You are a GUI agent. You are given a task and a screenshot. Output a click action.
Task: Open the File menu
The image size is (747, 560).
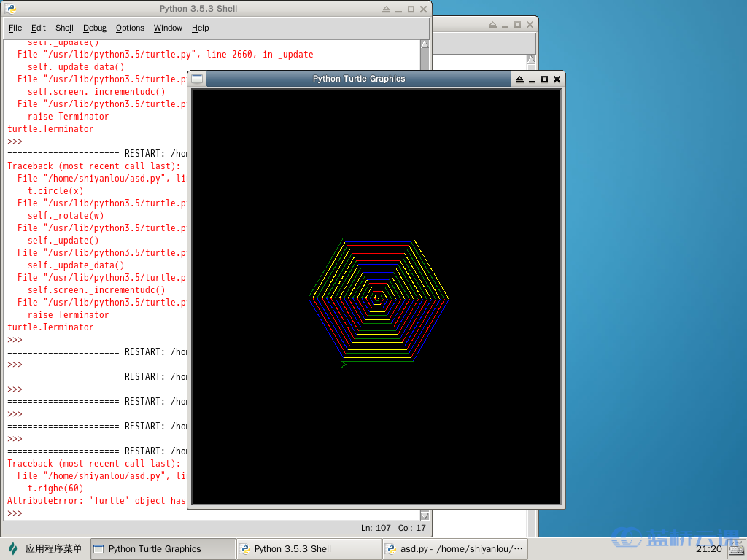[15, 28]
